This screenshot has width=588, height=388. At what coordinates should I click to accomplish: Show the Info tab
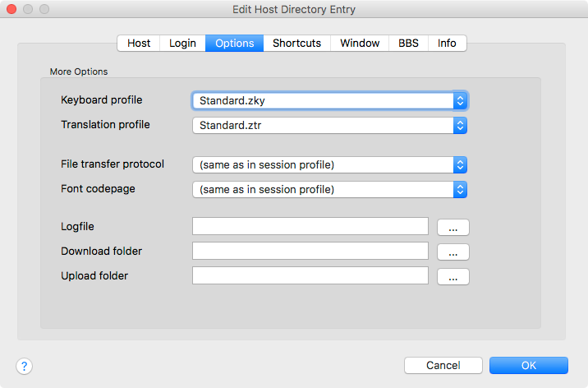click(x=447, y=43)
